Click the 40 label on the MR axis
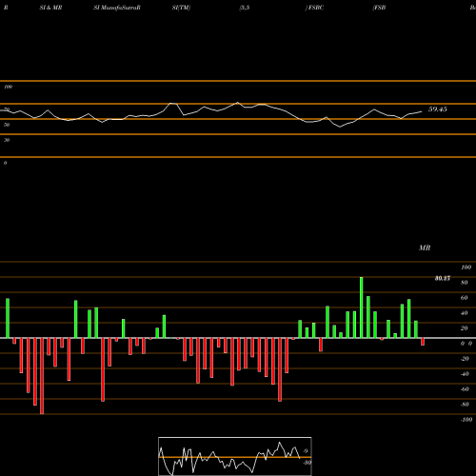The height and width of the screenshot is (476, 476). [465, 313]
